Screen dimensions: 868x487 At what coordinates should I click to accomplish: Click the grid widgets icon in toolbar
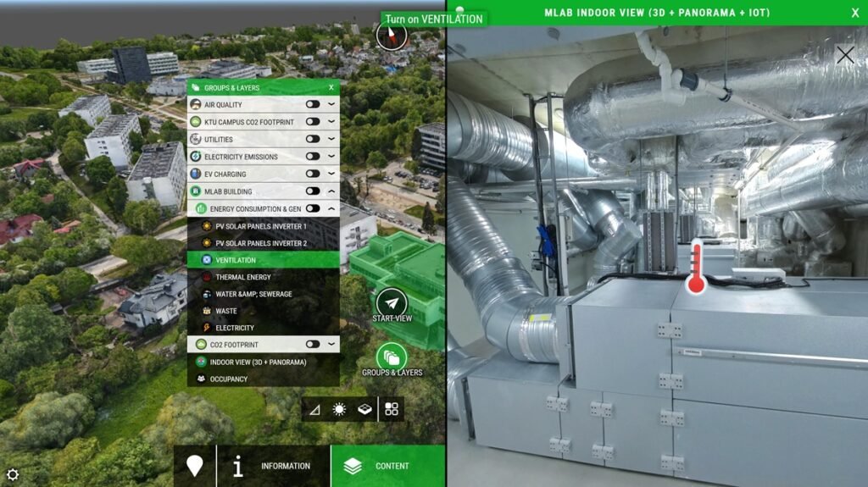pyautogui.click(x=392, y=409)
